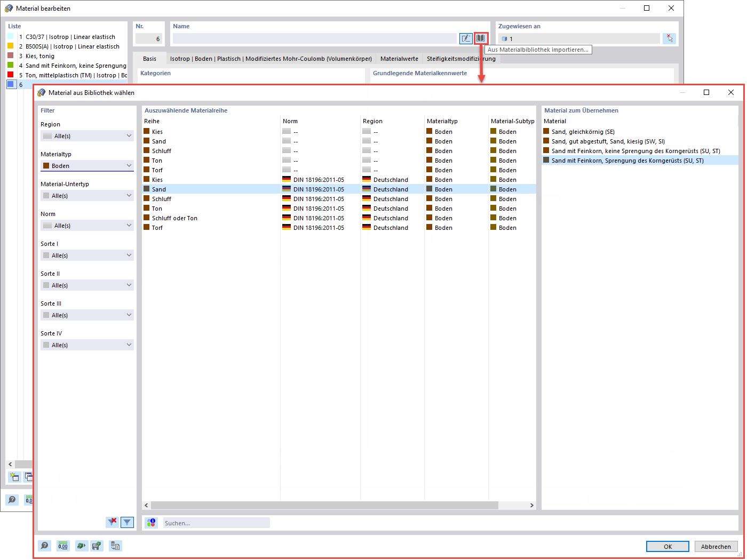This screenshot has width=747, height=560.
Task: Switch to the Basis tab
Action: 150,59
